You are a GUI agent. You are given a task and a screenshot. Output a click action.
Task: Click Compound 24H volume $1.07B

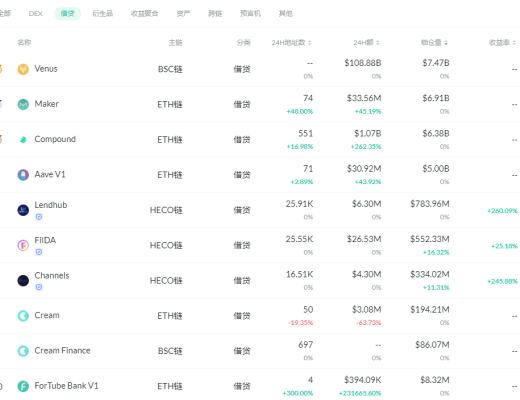pyautogui.click(x=368, y=134)
